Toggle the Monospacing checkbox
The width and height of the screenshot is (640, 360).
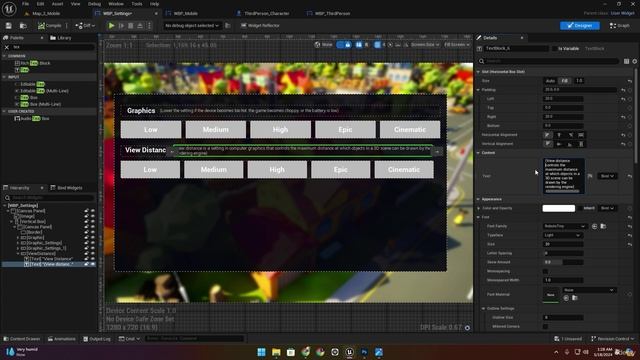[x=546, y=271]
